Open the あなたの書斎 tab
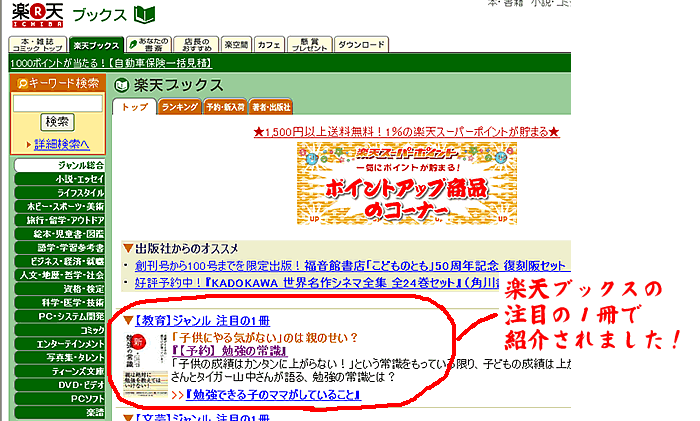The image size is (700, 421). click(x=149, y=45)
